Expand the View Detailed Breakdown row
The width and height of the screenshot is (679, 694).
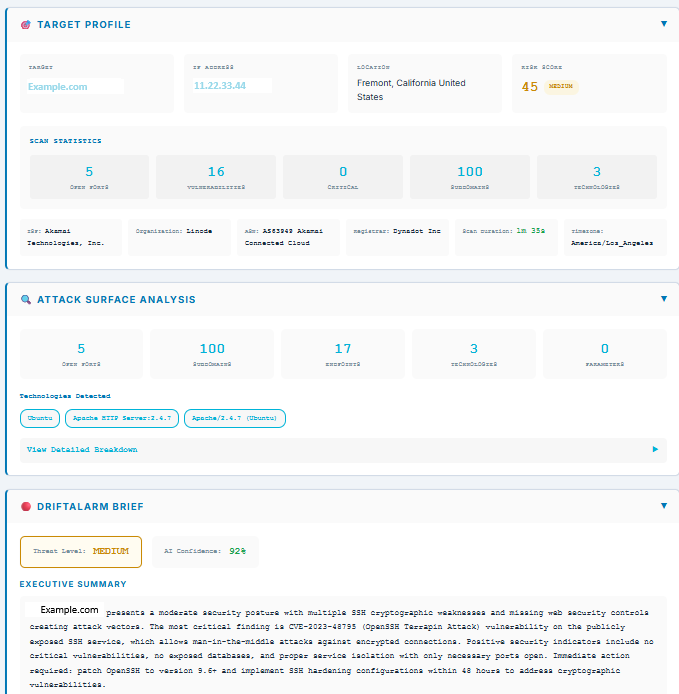point(343,450)
